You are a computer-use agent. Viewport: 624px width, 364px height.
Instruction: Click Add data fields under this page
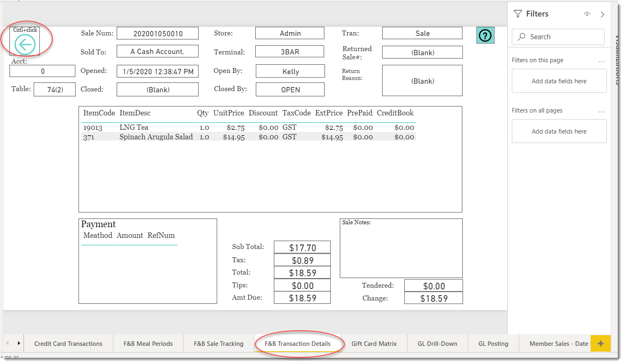pos(559,81)
